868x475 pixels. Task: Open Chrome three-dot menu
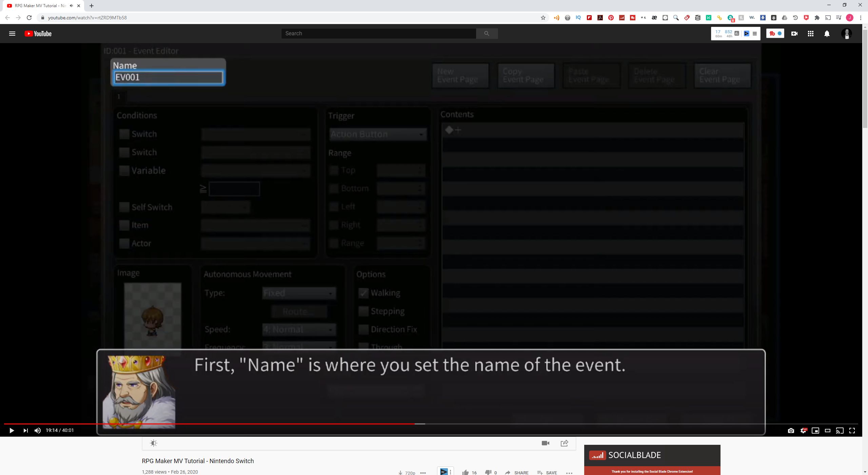pos(861,18)
